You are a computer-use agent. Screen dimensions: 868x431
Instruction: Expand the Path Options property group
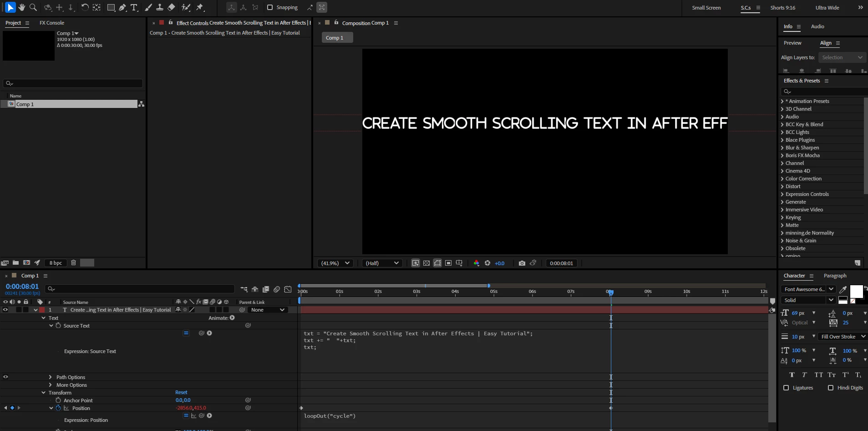51,377
